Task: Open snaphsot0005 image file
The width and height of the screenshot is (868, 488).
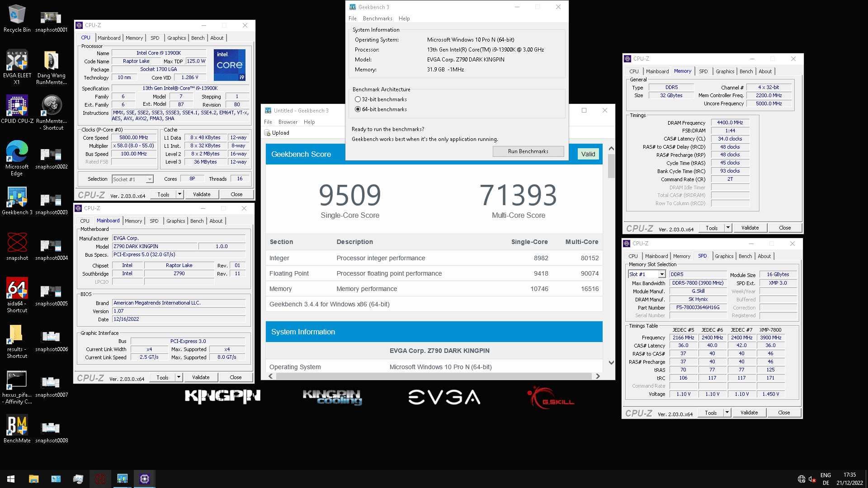Action: (51, 296)
